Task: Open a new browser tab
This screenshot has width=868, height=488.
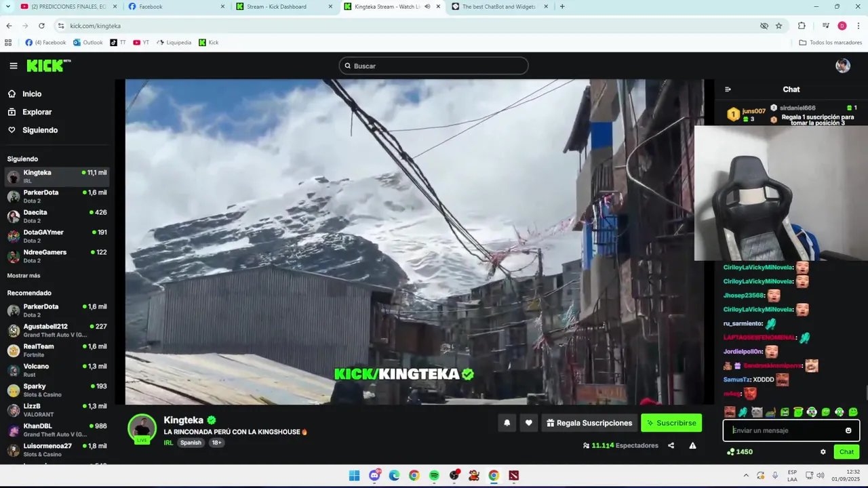Action: click(x=562, y=7)
